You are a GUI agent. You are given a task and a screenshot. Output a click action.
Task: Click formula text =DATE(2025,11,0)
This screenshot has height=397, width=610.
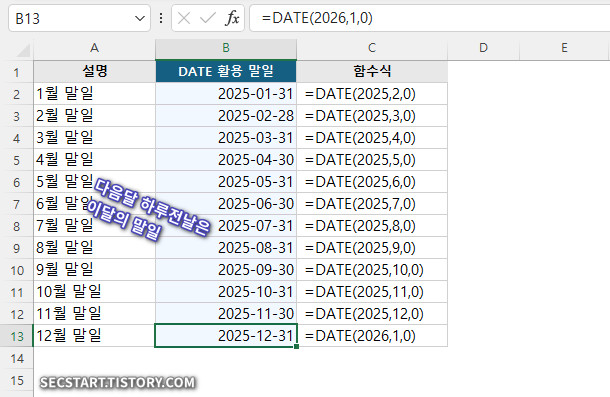tap(364, 292)
